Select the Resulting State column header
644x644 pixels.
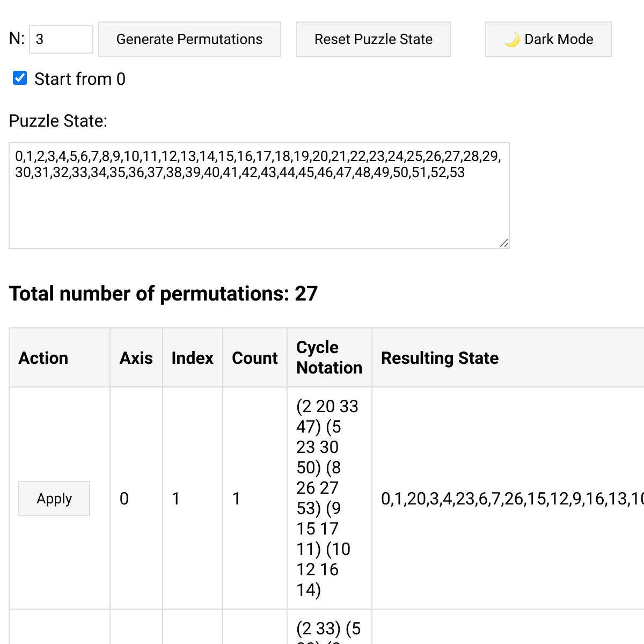[440, 358]
